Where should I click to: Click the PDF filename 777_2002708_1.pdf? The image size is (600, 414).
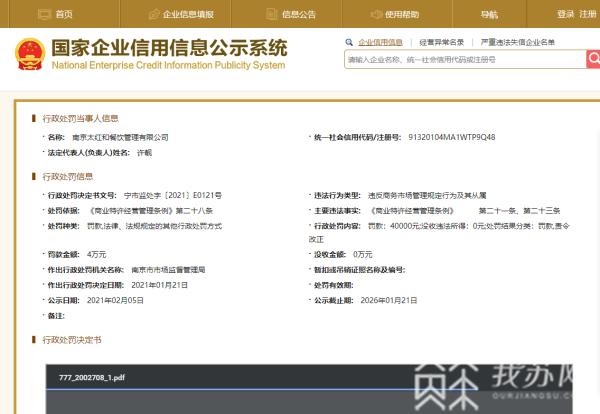92,378
